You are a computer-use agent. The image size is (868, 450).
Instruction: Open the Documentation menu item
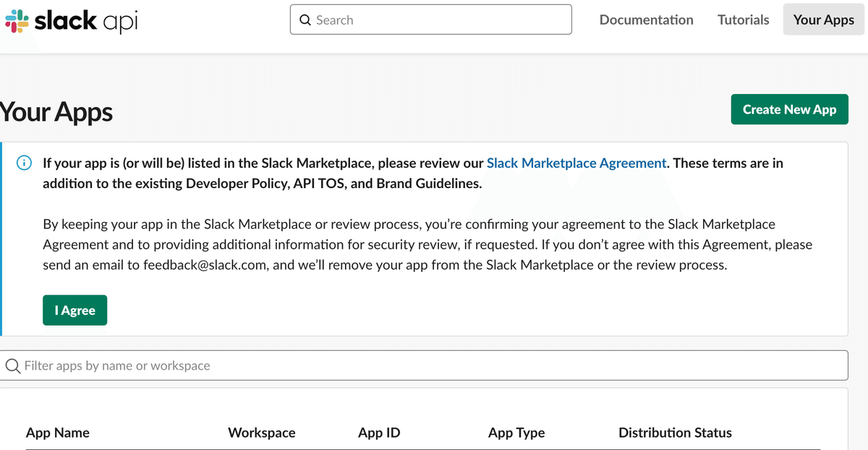coord(646,20)
